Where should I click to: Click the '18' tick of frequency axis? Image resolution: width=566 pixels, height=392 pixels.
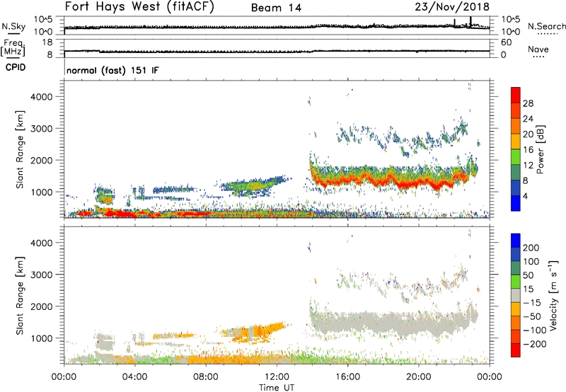tap(47, 42)
